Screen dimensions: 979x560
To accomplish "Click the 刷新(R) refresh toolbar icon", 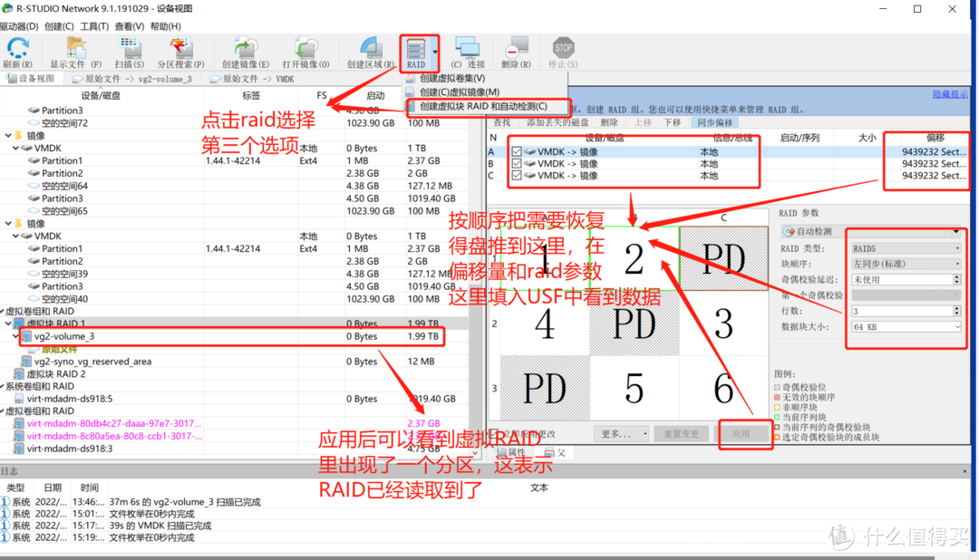I will [17, 48].
